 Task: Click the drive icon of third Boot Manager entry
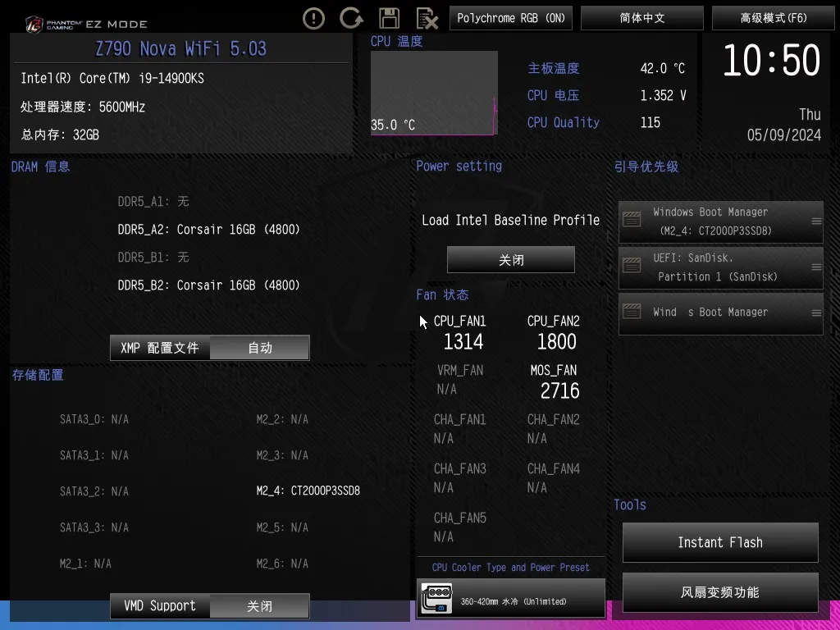click(632, 311)
